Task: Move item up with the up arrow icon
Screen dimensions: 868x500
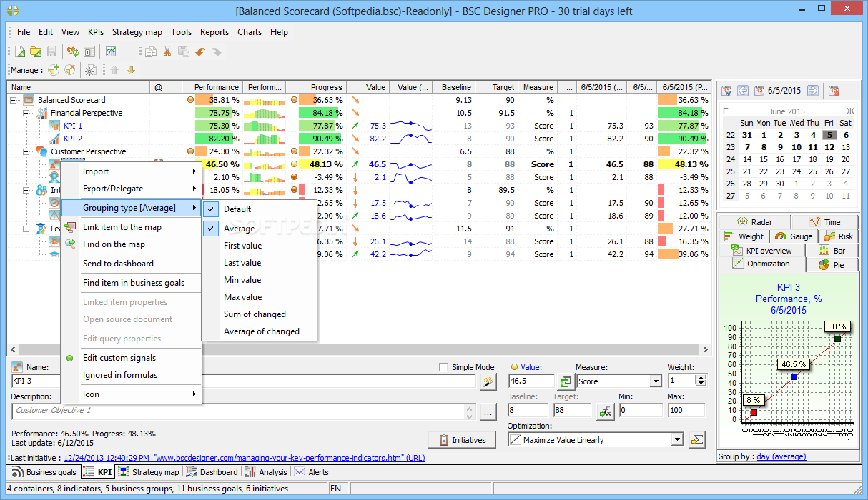Action: (114, 70)
